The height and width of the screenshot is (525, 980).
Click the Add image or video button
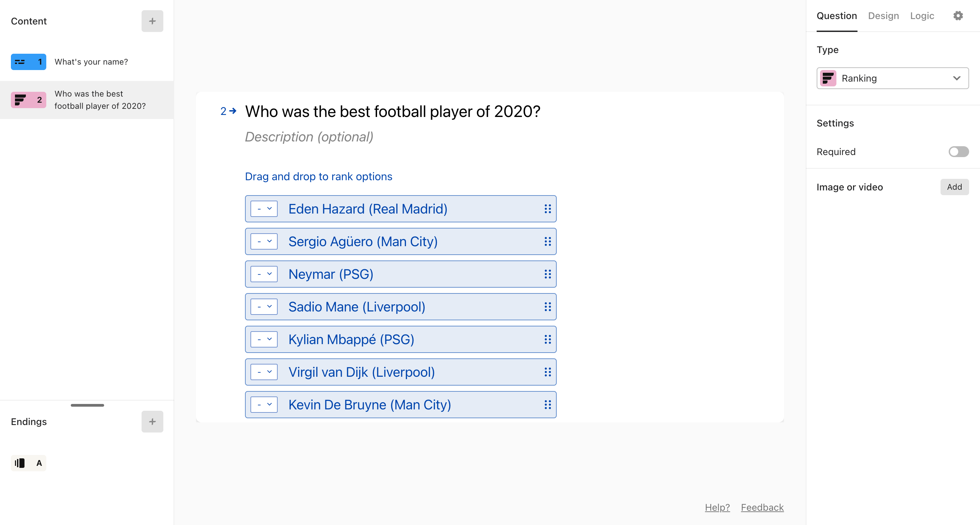point(954,187)
